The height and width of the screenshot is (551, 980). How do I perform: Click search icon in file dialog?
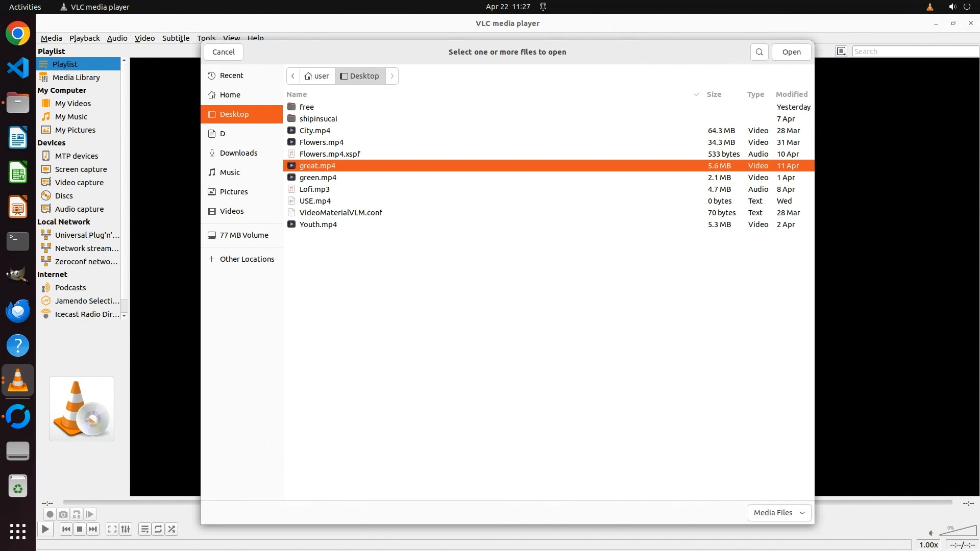759,52
